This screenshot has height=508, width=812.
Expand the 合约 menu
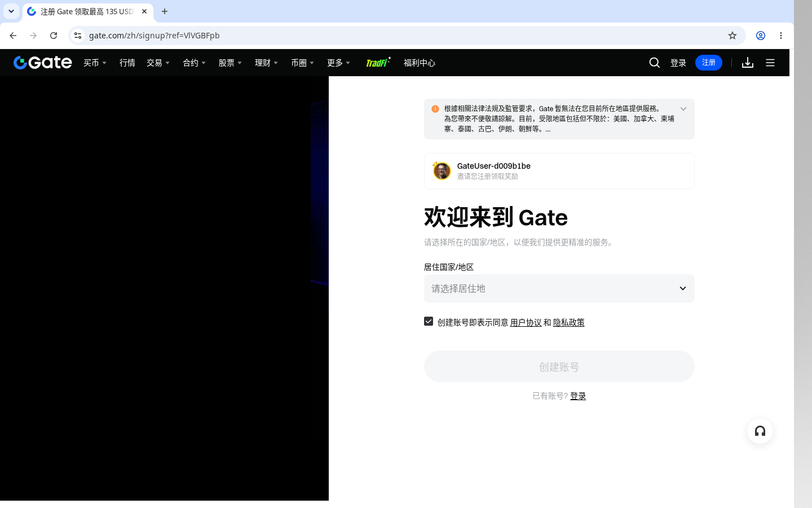[194, 63]
